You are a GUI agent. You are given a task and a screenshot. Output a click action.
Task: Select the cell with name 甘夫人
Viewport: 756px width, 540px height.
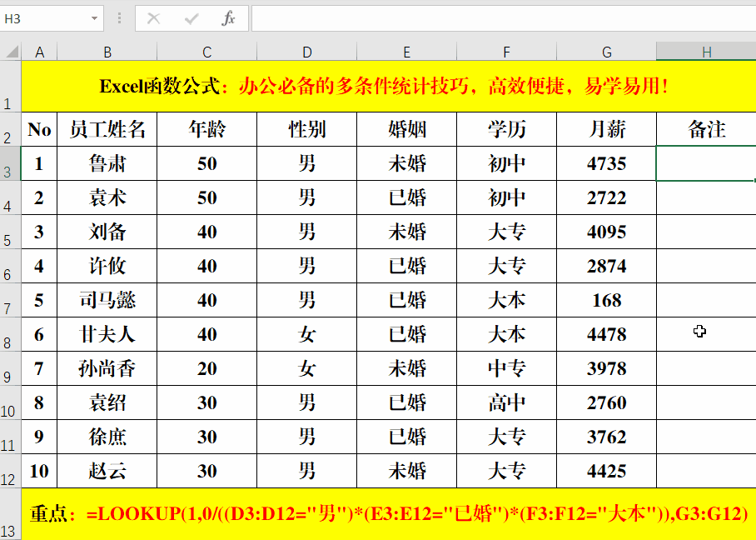tap(107, 334)
